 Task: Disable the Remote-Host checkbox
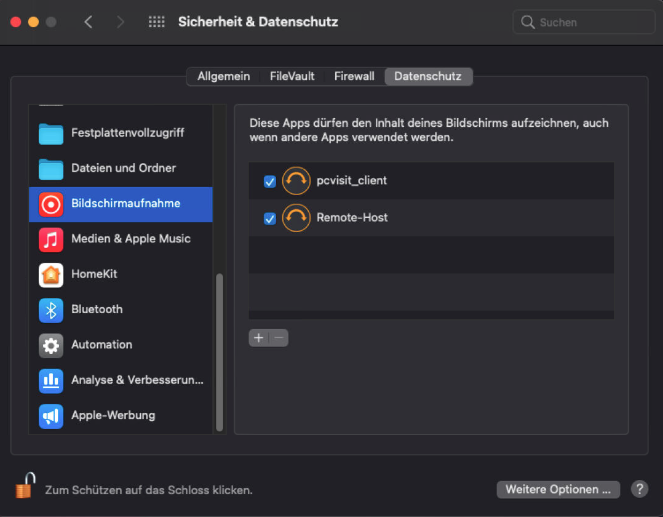click(269, 218)
